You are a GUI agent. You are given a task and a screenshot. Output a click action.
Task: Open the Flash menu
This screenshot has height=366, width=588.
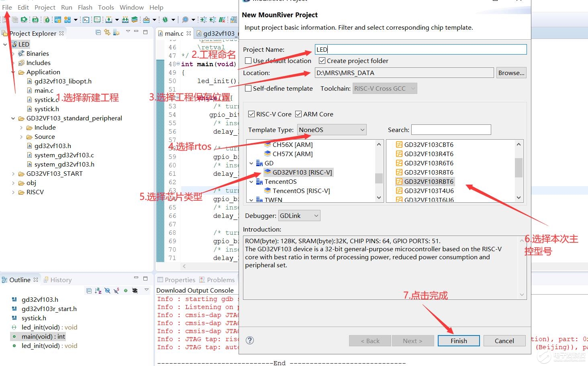(85, 7)
